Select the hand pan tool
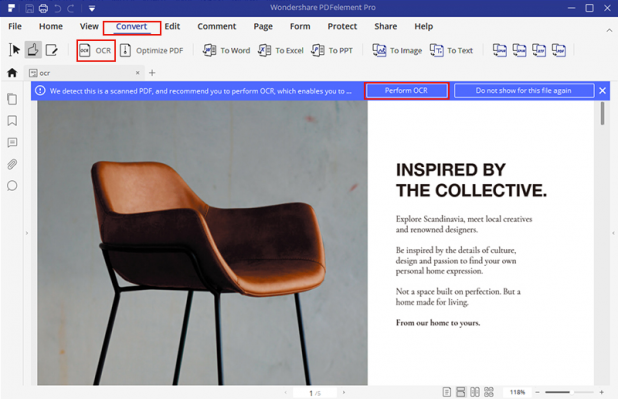The image size is (618, 399). click(x=33, y=50)
